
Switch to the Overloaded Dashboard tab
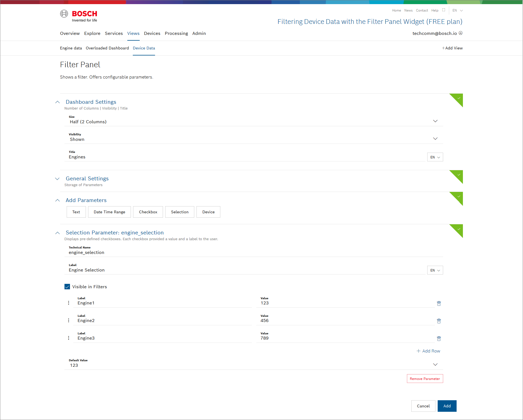(x=107, y=48)
